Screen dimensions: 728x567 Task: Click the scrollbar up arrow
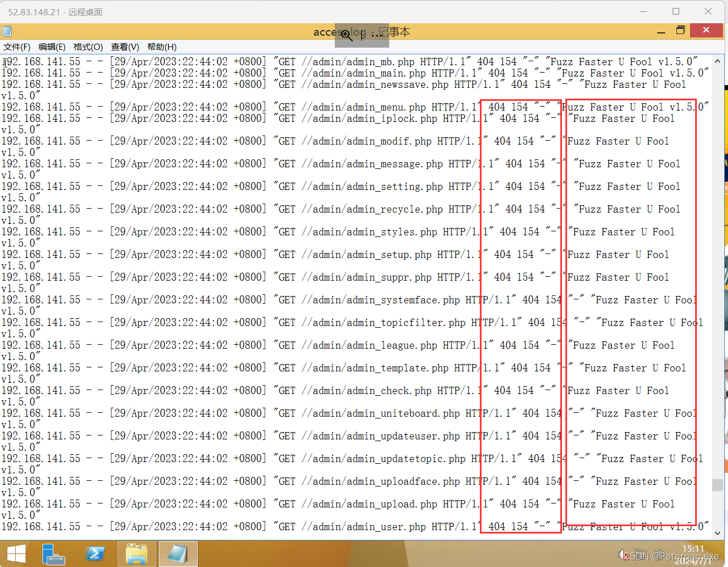(x=718, y=60)
